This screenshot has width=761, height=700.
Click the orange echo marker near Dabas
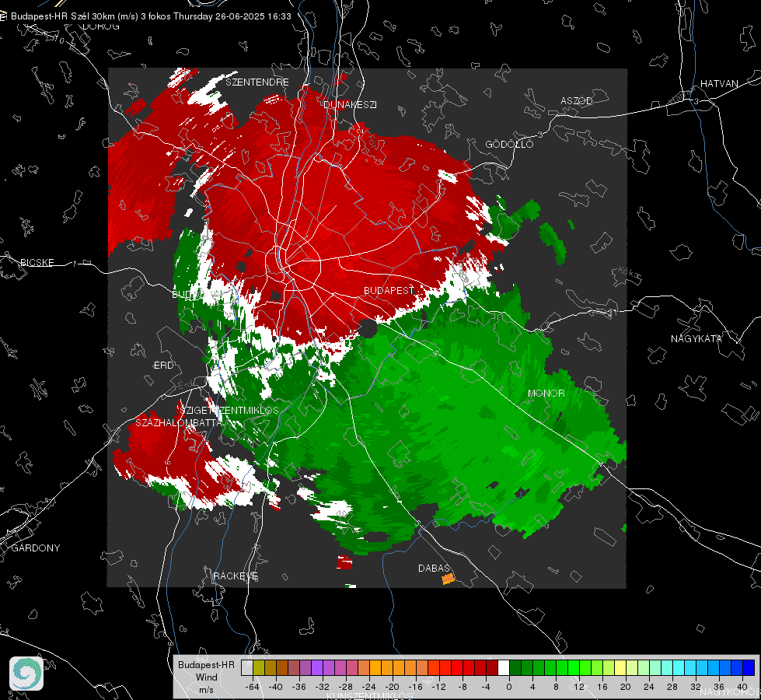(448, 579)
